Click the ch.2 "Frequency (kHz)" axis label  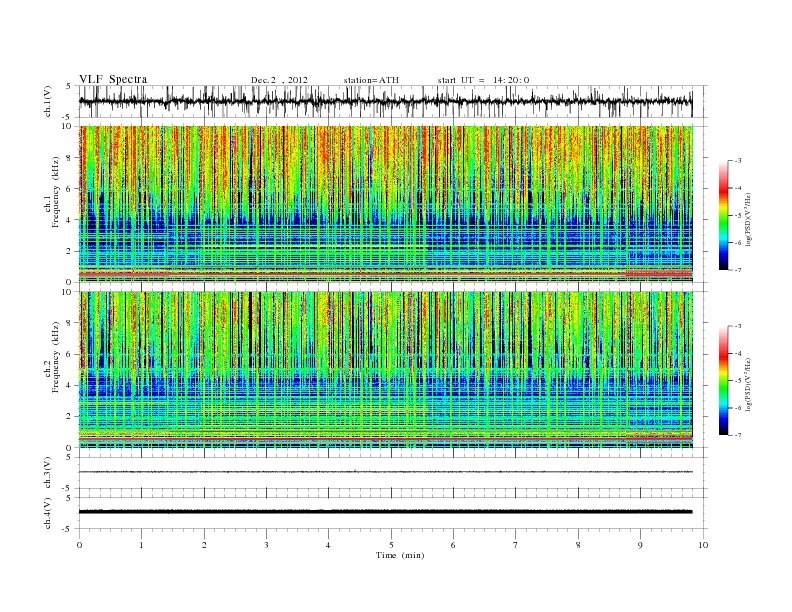coord(56,357)
